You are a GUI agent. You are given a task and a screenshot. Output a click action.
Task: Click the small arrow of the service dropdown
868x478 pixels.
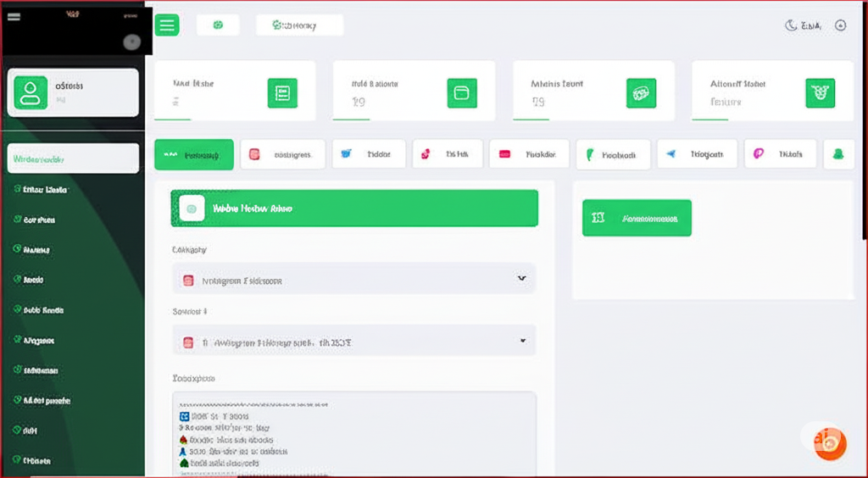click(x=522, y=340)
